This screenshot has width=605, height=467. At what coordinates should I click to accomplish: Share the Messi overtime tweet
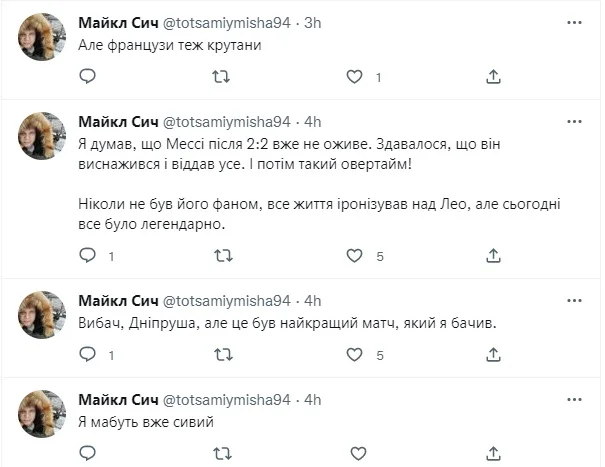click(x=493, y=256)
